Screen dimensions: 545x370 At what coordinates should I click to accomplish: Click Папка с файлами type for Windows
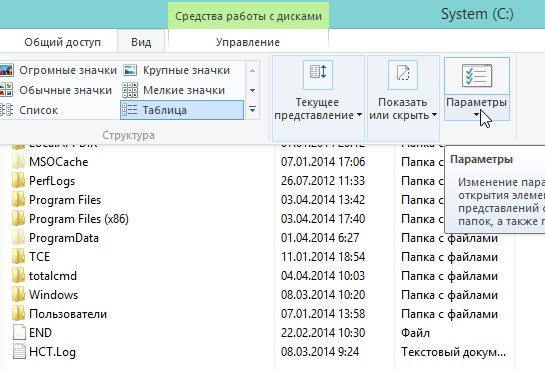pyautogui.click(x=449, y=295)
